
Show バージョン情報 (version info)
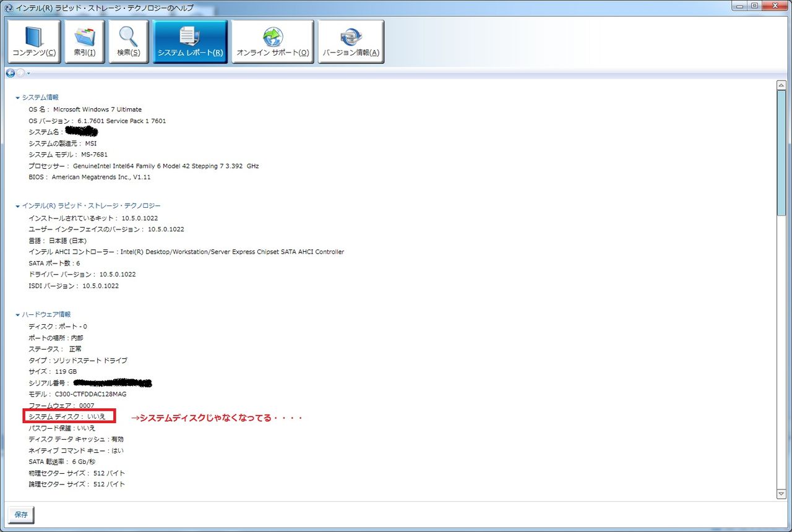(351, 41)
